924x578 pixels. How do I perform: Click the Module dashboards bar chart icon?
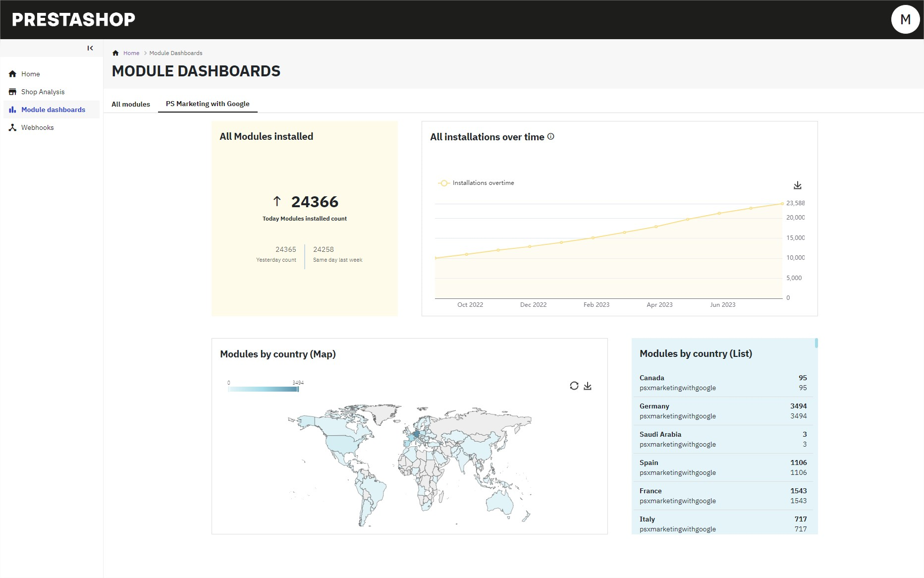(x=12, y=110)
